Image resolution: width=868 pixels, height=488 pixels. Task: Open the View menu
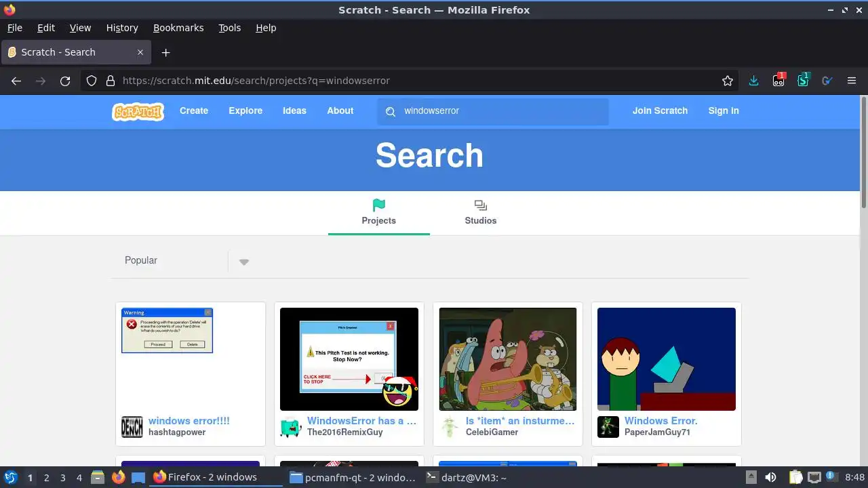pos(80,28)
